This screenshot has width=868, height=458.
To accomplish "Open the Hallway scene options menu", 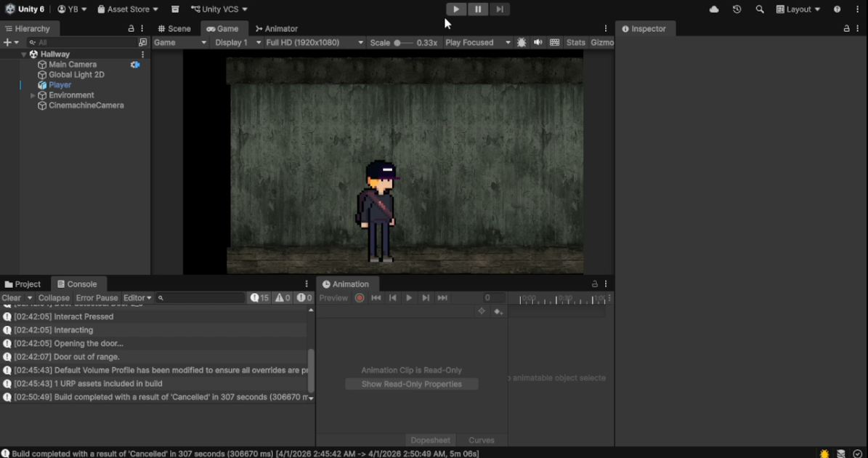I will tap(143, 55).
